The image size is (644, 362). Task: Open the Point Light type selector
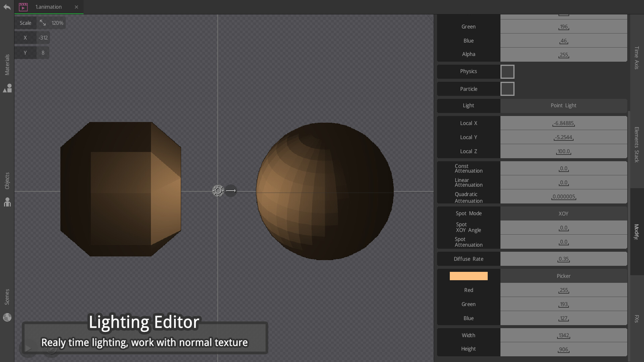[x=563, y=105]
